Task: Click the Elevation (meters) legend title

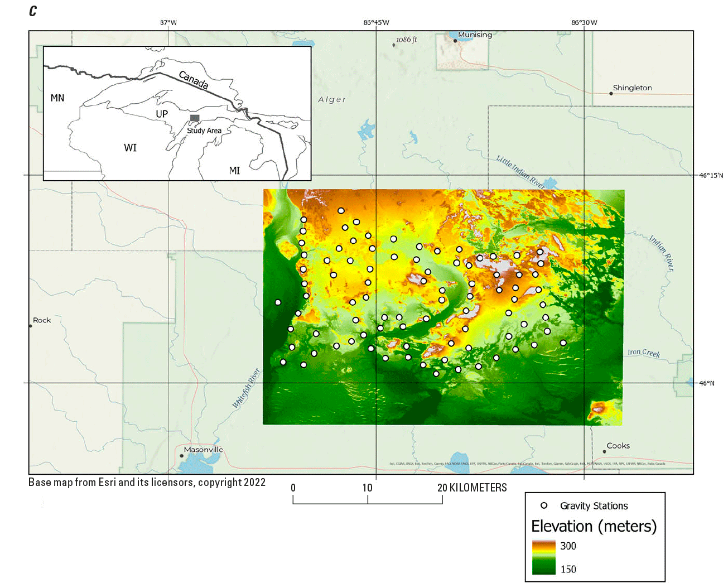Action: (594, 526)
